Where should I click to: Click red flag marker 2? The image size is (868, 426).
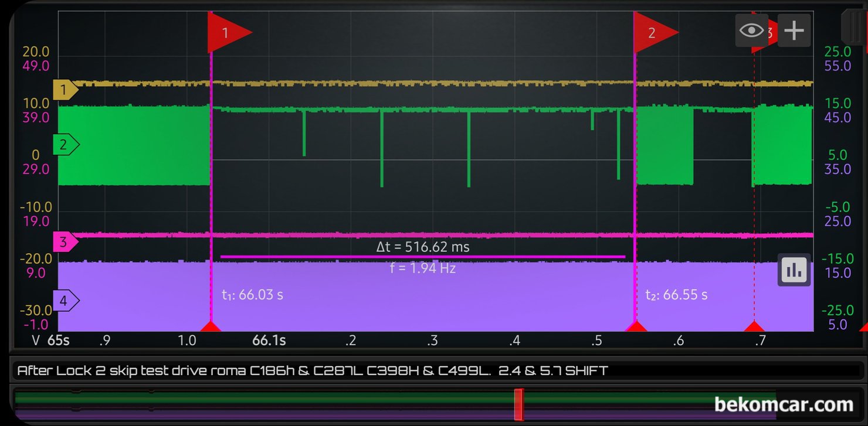656,33
